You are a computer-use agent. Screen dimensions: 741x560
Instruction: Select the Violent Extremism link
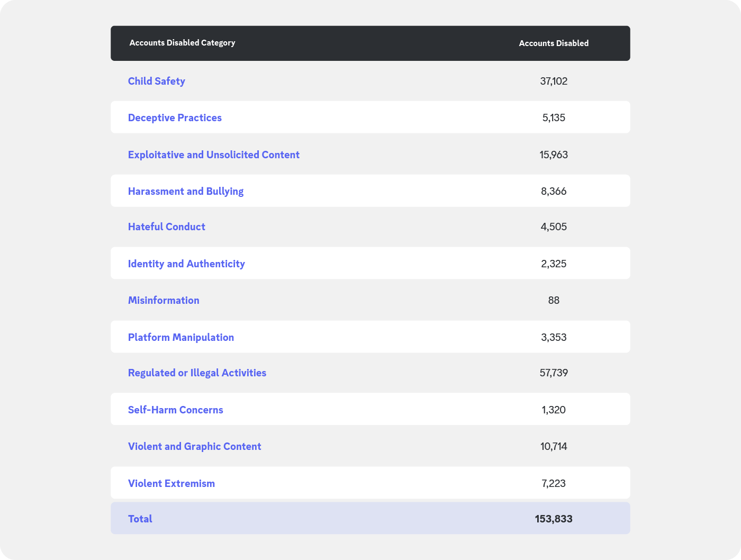(171, 483)
